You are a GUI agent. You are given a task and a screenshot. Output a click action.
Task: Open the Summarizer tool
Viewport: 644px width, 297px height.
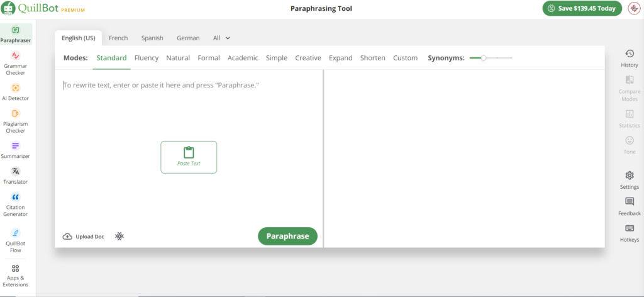point(16,150)
